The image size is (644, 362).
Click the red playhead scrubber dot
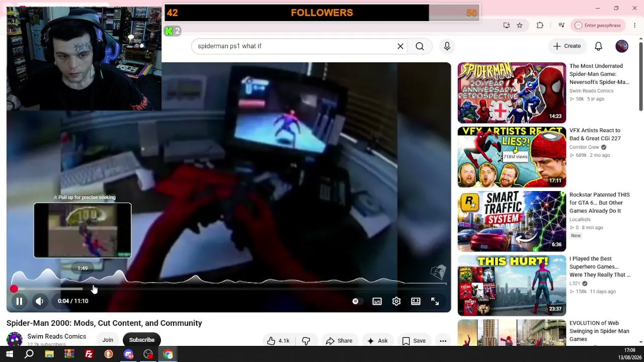[x=14, y=289]
